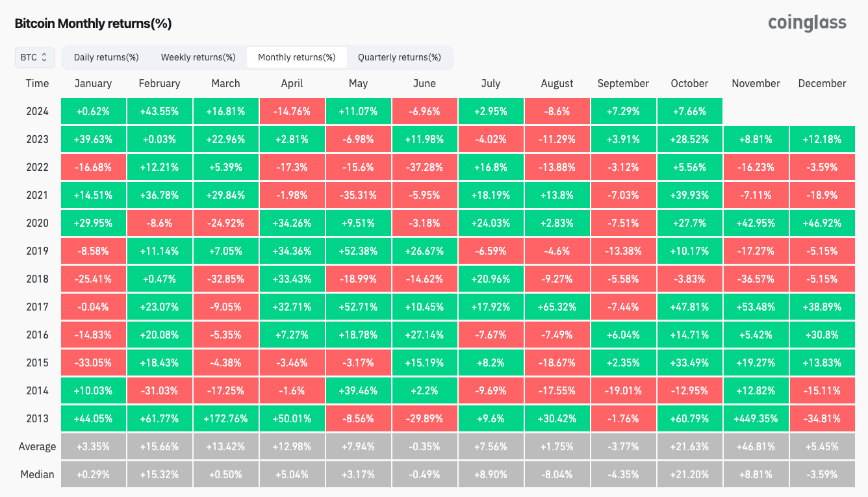The image size is (868, 497).
Task: Click the Time column header
Action: 37,83
